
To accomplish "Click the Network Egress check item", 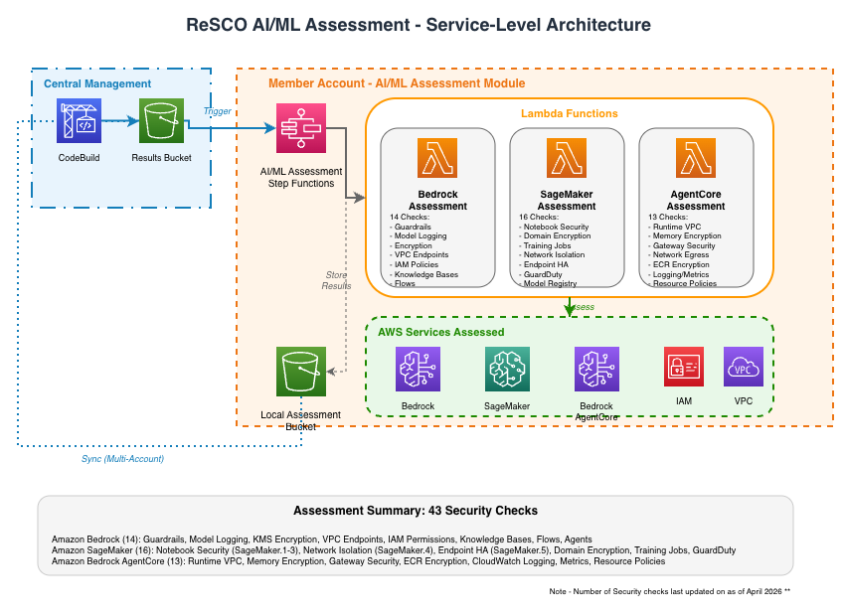I will [681, 255].
